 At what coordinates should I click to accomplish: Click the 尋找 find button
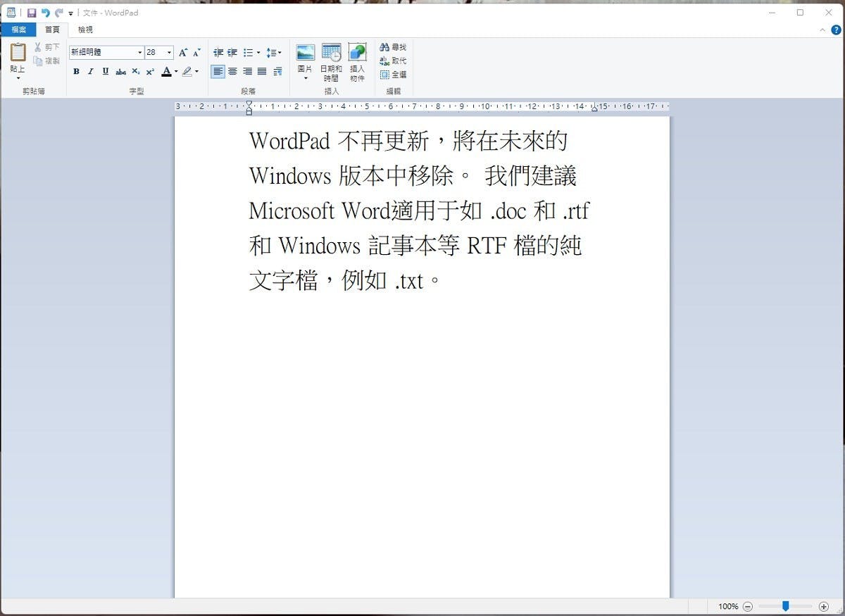393,47
